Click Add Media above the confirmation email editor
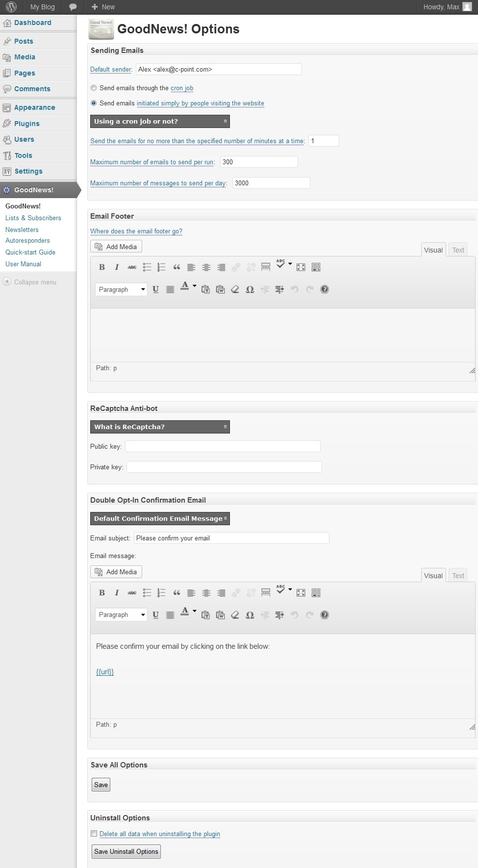The height and width of the screenshot is (868, 478). 116,572
